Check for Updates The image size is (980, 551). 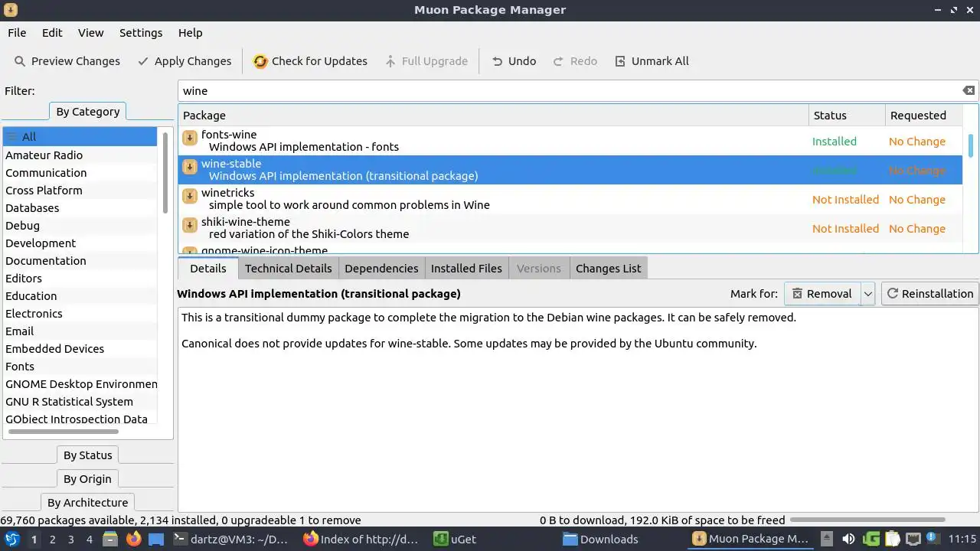pyautogui.click(x=310, y=61)
